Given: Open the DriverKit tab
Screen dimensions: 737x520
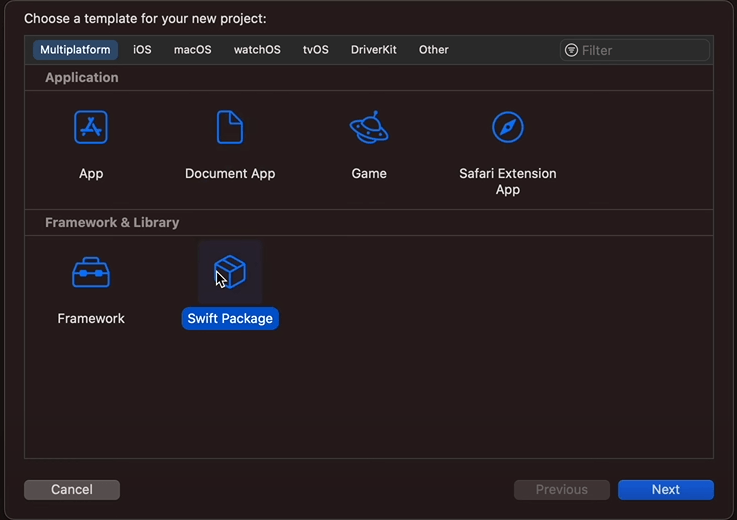Looking at the screenshot, I should click(x=374, y=50).
